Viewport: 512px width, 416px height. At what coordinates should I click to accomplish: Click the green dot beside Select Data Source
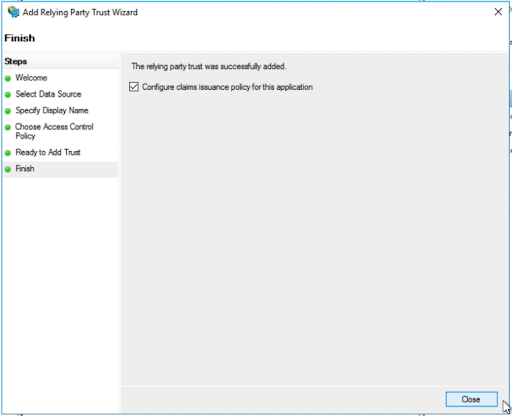pos(8,95)
